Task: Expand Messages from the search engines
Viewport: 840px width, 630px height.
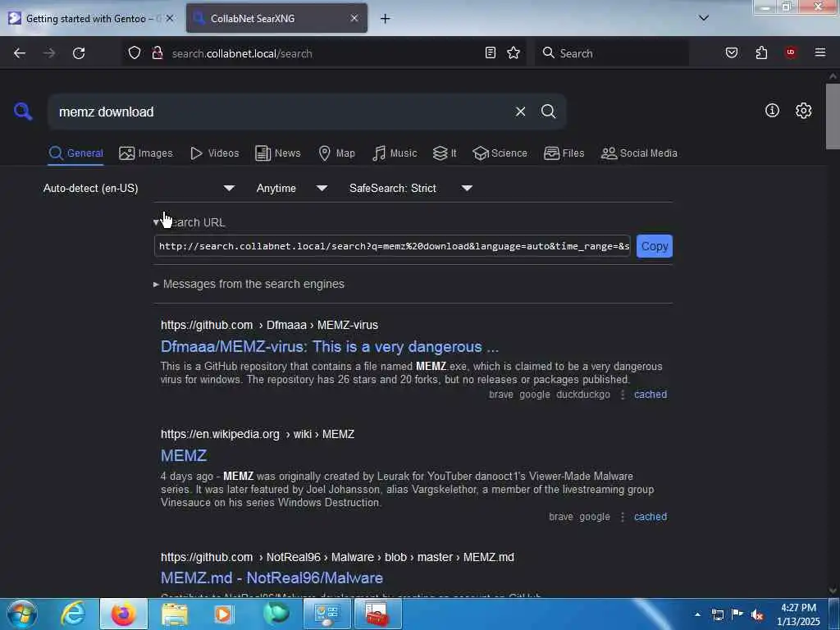Action: (x=249, y=284)
